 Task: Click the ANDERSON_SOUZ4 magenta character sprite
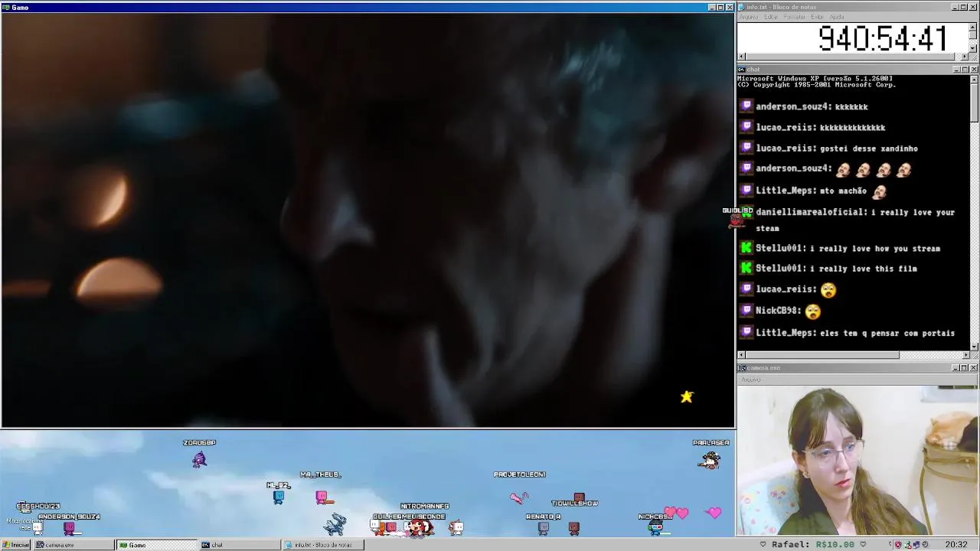(x=70, y=527)
